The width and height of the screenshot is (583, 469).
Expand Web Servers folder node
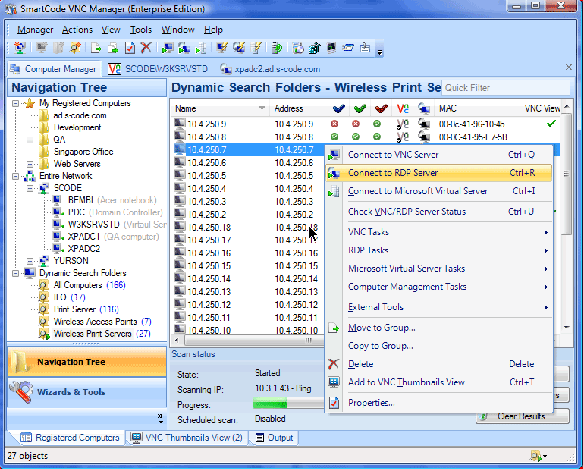click(30, 164)
